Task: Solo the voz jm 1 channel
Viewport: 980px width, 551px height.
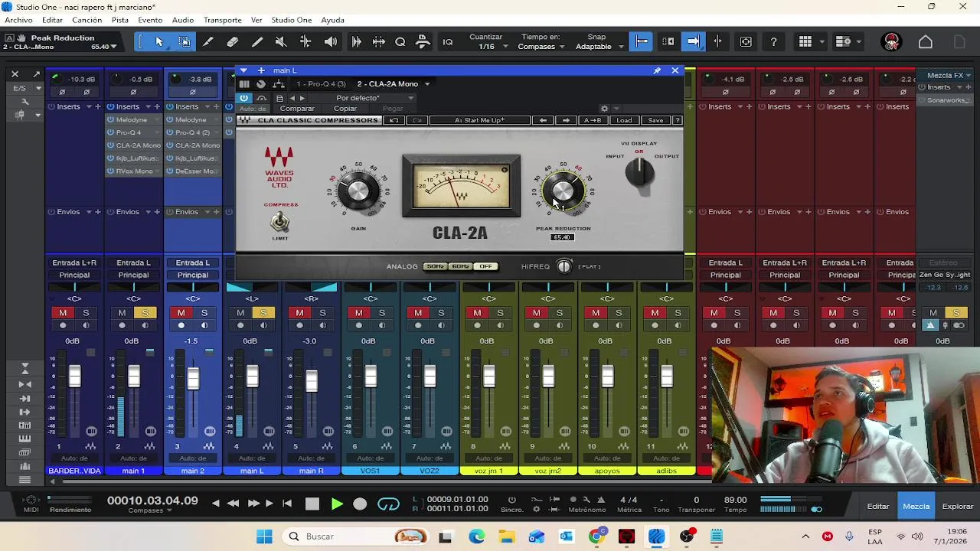Action: pos(500,313)
